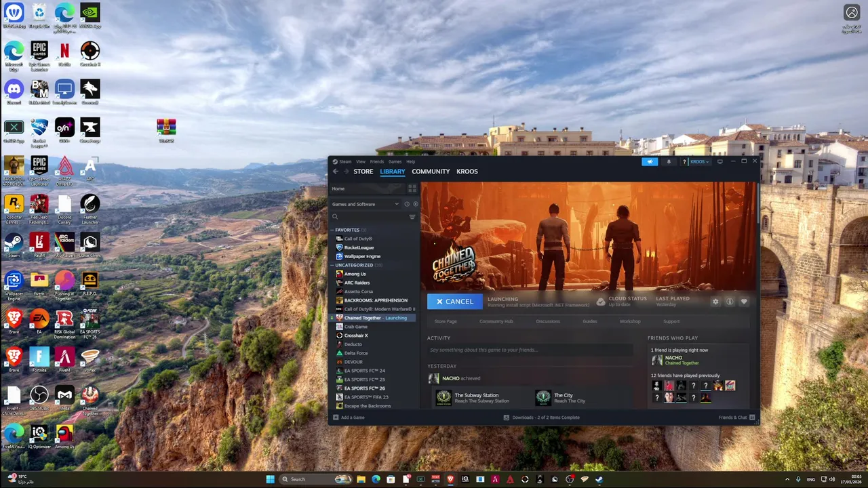Open the Friends menu in Steam
Viewport: 868px width, 488px height.
(376, 161)
